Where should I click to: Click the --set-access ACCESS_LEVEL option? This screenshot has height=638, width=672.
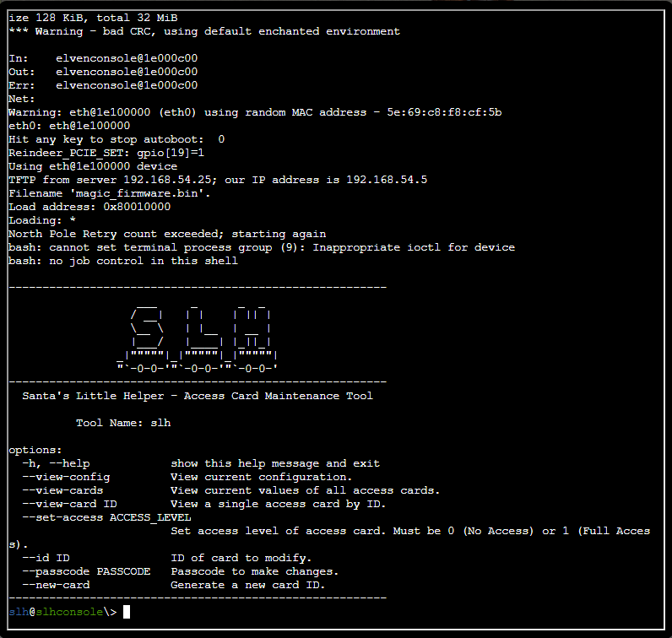[106, 517]
